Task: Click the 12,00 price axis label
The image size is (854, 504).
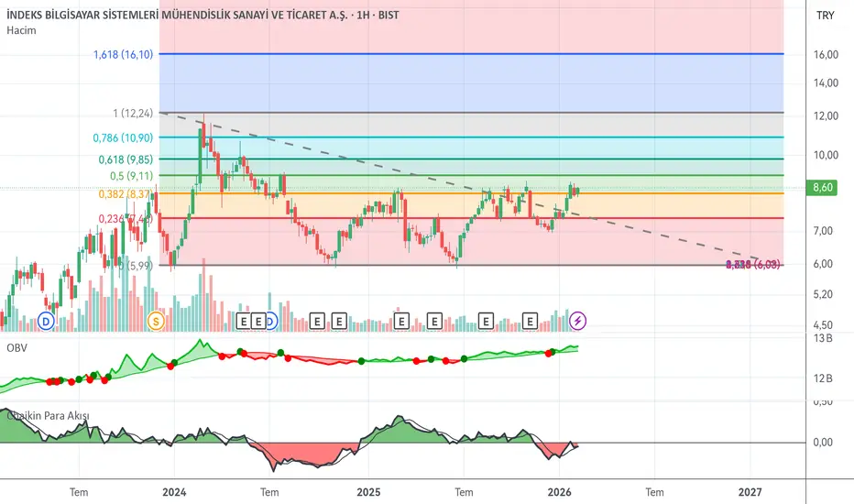Action: (826, 115)
